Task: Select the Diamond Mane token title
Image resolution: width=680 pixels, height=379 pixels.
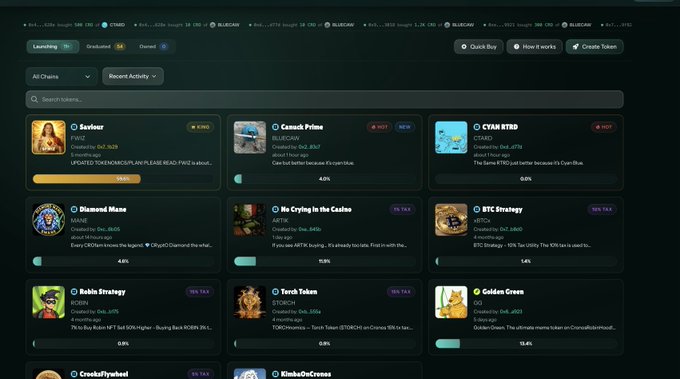Action: pos(103,209)
